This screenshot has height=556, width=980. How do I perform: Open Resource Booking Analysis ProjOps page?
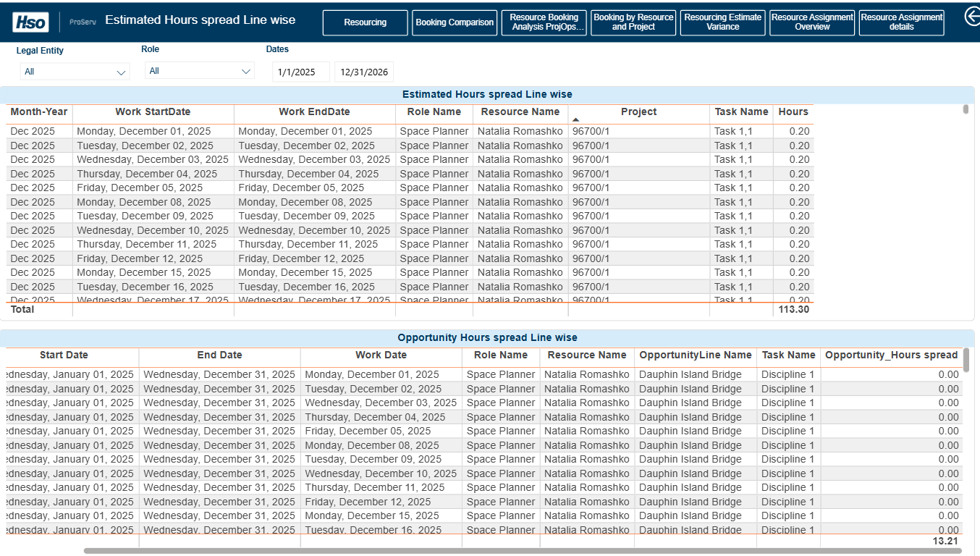pos(544,22)
